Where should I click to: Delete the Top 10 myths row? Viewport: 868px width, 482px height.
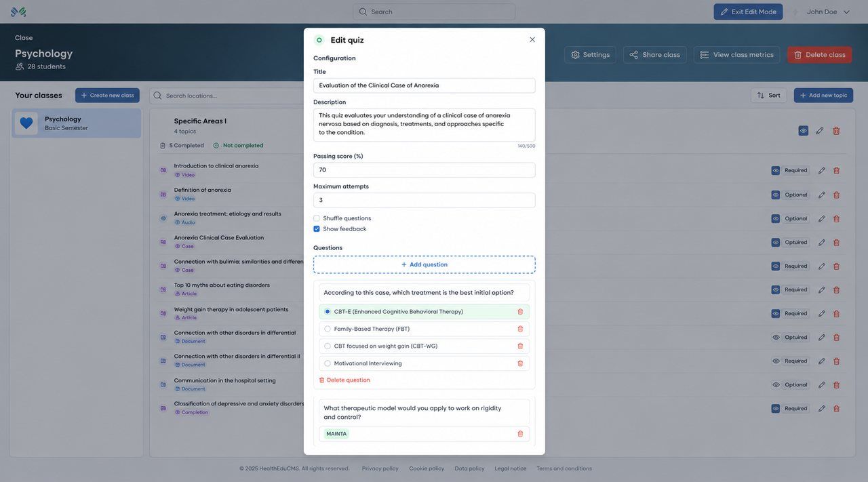coord(837,290)
